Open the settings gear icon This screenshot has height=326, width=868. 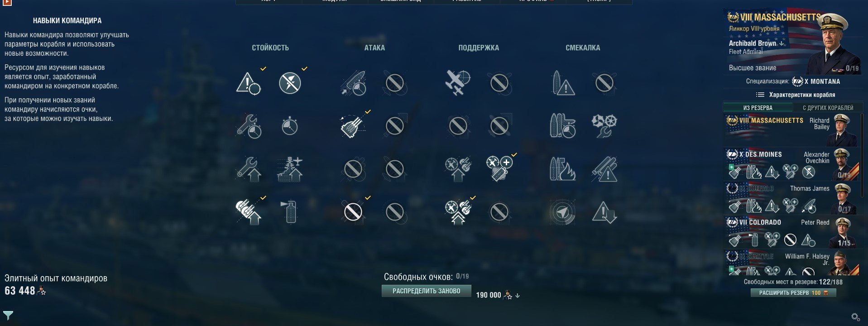coord(855,317)
